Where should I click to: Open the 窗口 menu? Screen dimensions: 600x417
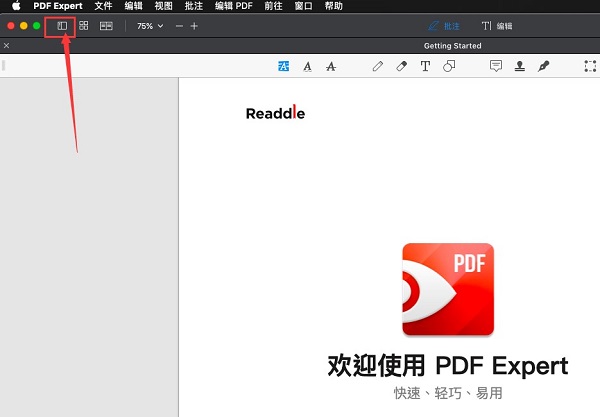click(303, 6)
